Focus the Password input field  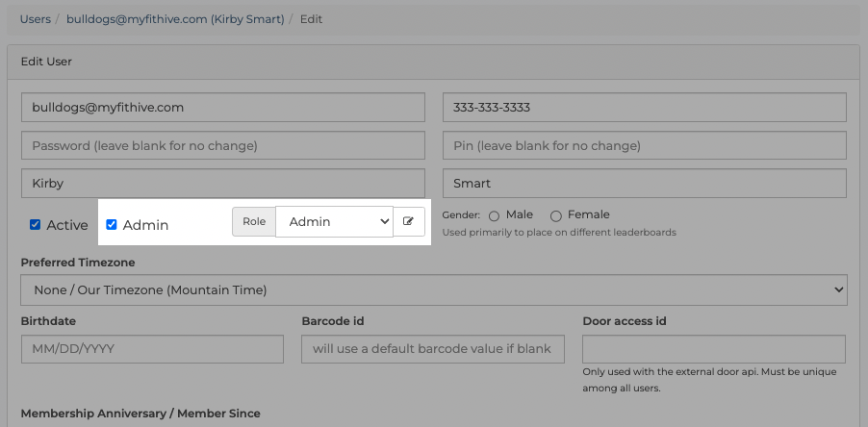pyautogui.click(x=223, y=145)
